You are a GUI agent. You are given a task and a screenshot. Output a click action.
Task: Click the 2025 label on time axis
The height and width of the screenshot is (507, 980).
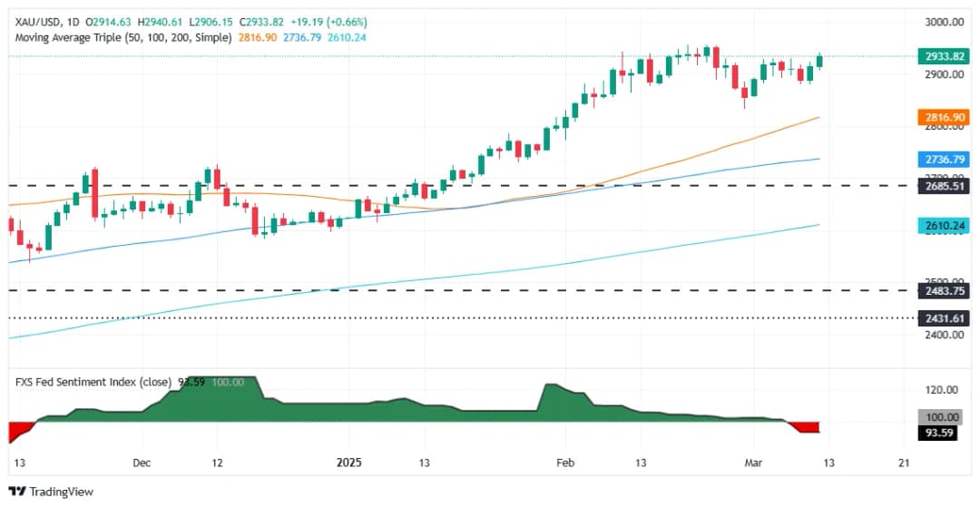point(348,463)
